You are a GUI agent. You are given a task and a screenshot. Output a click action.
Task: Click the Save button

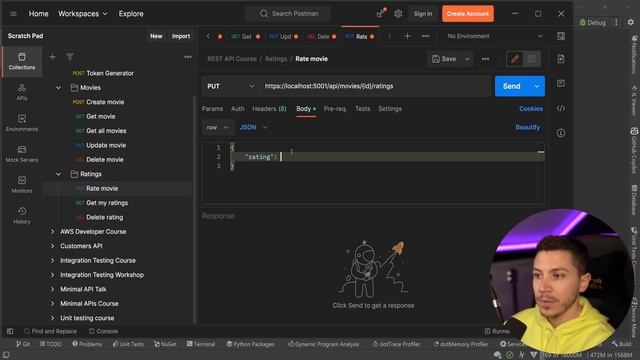[444, 59]
